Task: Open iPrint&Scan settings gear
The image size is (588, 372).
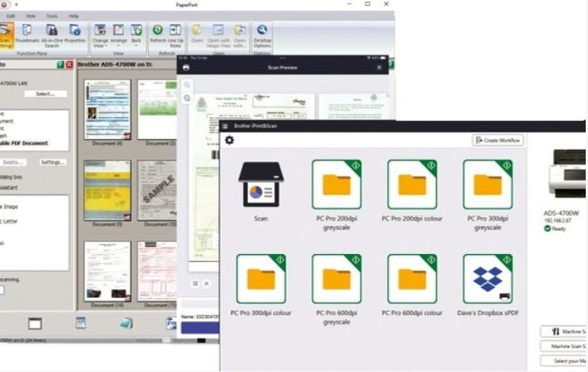Action: pyautogui.click(x=229, y=140)
